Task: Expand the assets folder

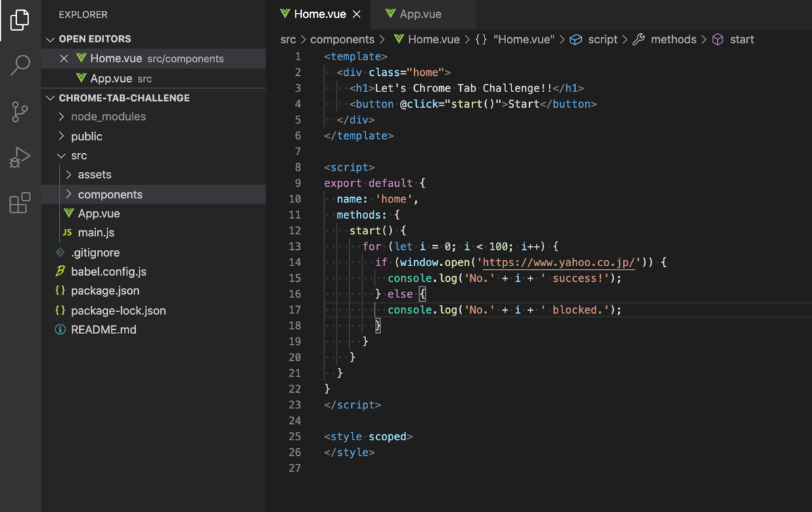Action: (154, 175)
